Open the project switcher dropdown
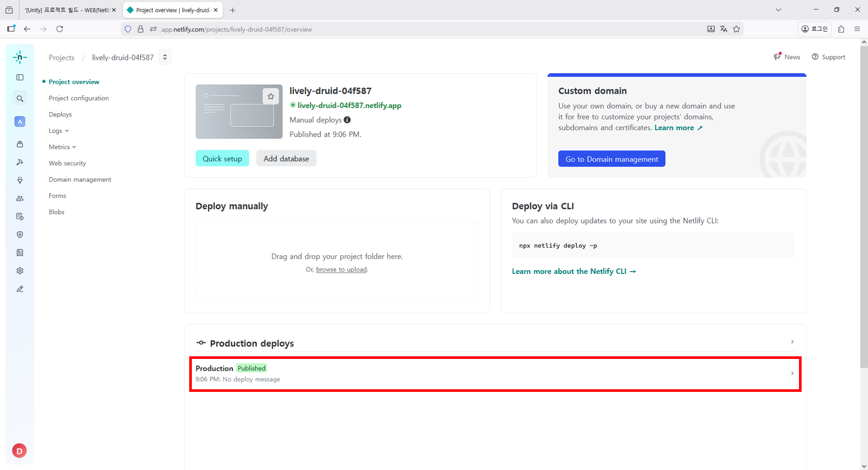The image size is (868, 470). pos(165,57)
